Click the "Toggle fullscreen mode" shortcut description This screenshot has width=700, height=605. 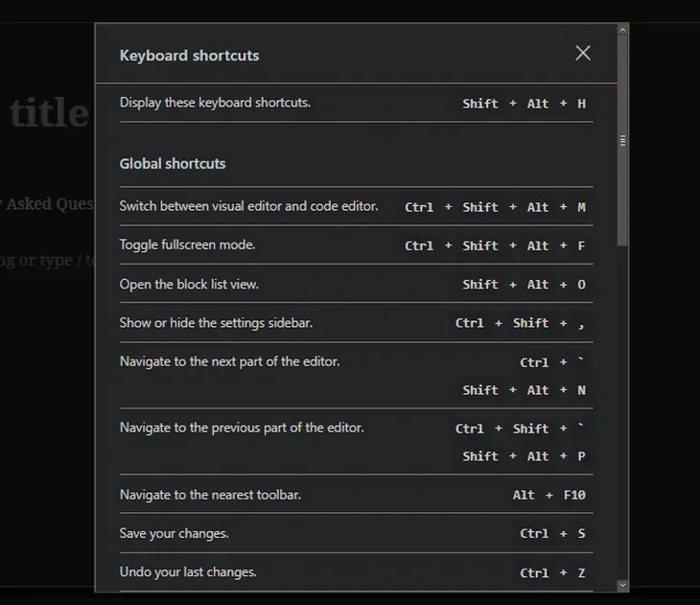tap(187, 245)
